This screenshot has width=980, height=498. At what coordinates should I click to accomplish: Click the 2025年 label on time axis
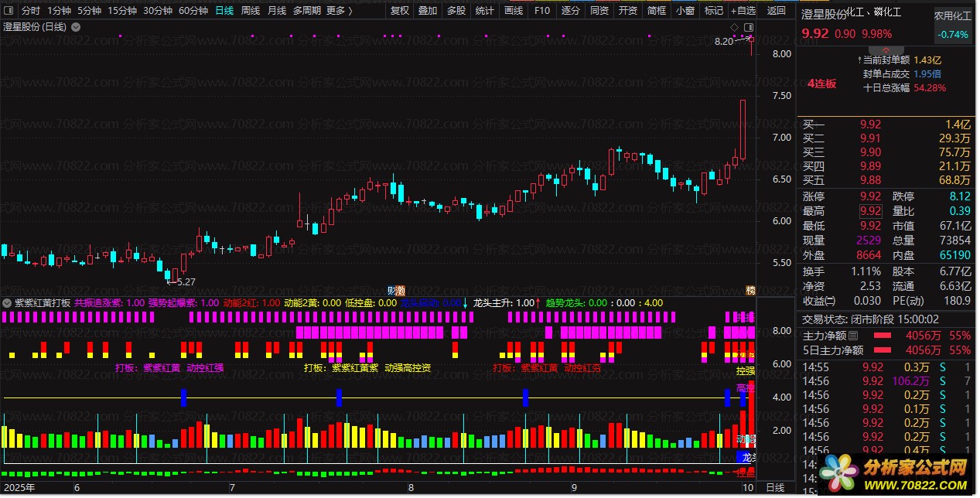pos(19,488)
